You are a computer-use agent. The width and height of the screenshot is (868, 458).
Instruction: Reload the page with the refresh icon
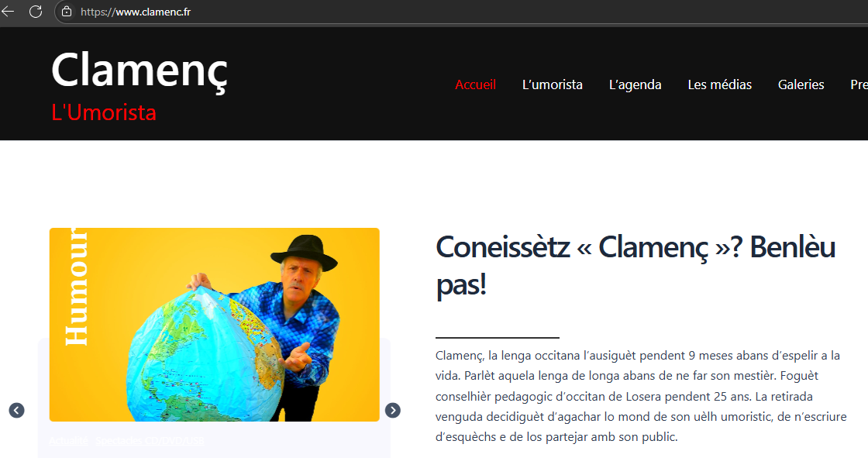click(36, 11)
